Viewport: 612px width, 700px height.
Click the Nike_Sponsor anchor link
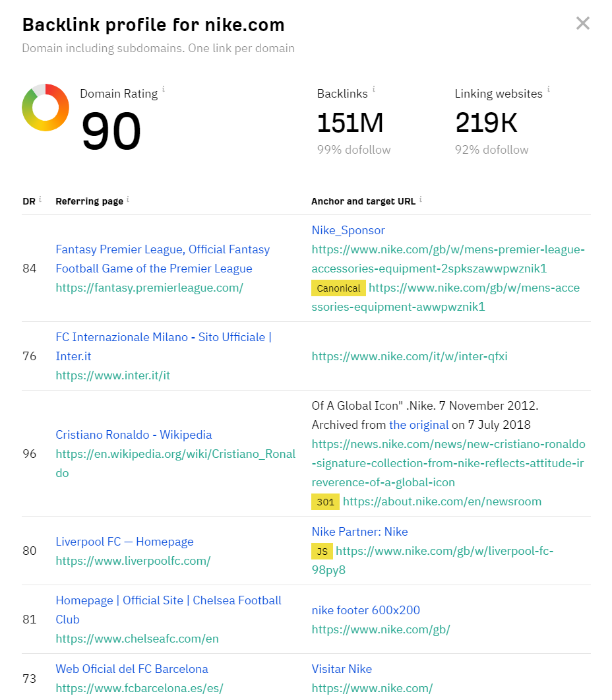coord(348,230)
